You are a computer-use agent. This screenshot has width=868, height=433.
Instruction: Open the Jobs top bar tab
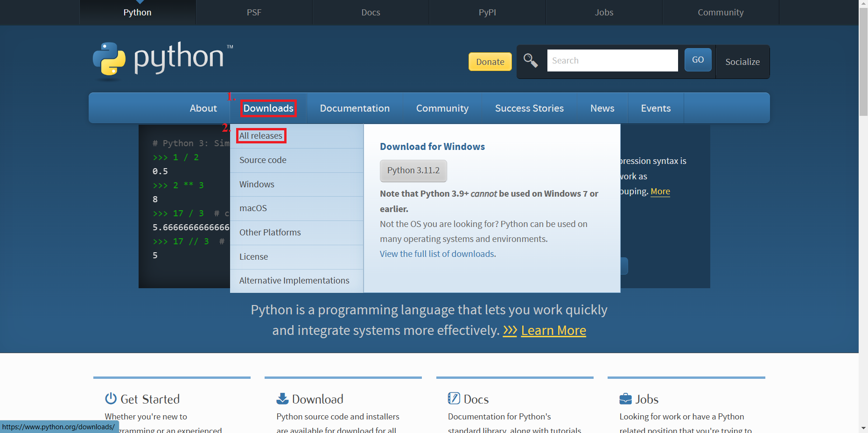pyautogui.click(x=604, y=12)
